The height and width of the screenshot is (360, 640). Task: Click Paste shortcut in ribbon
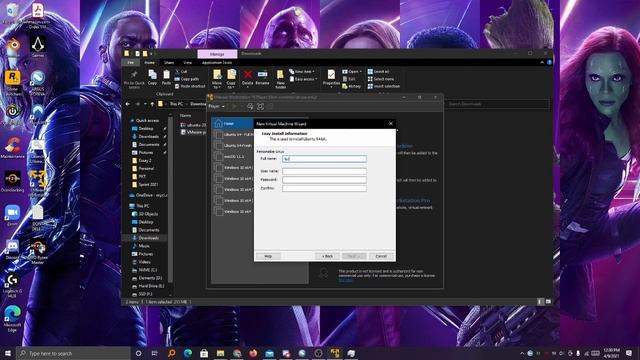pos(190,86)
